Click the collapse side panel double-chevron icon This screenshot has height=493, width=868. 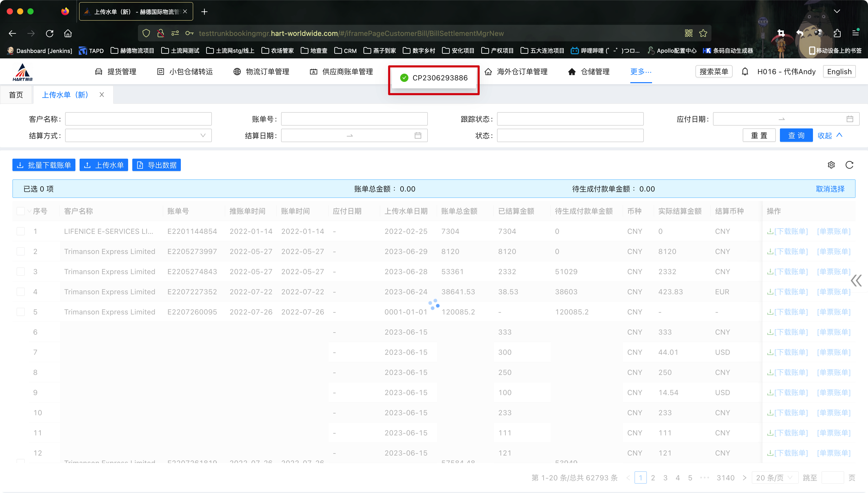tap(856, 280)
